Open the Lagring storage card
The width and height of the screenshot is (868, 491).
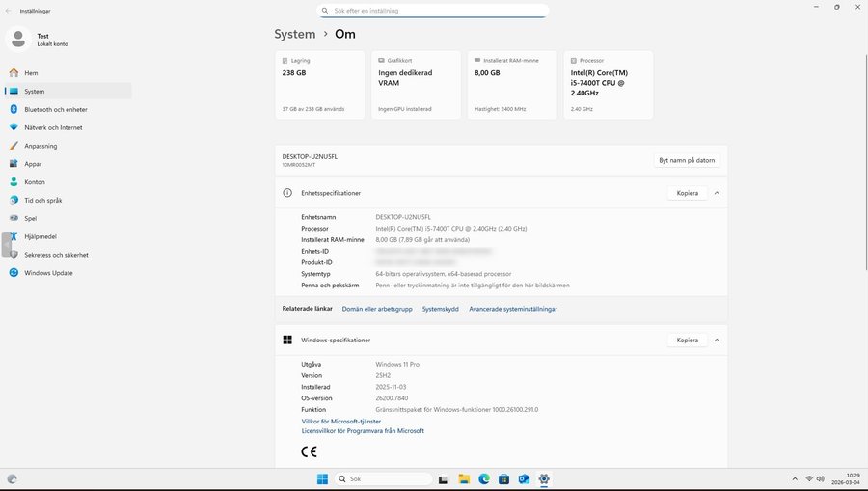point(319,85)
